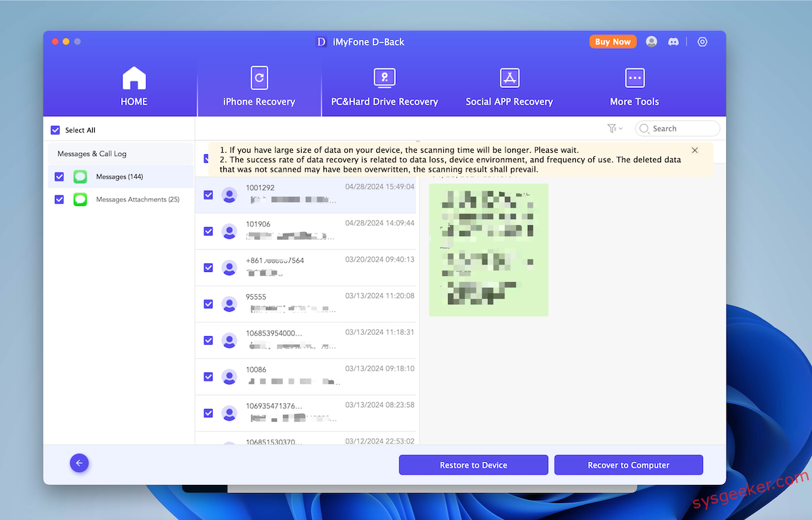812x520 pixels.
Task: Open the 95555 conversation
Action: click(x=306, y=304)
